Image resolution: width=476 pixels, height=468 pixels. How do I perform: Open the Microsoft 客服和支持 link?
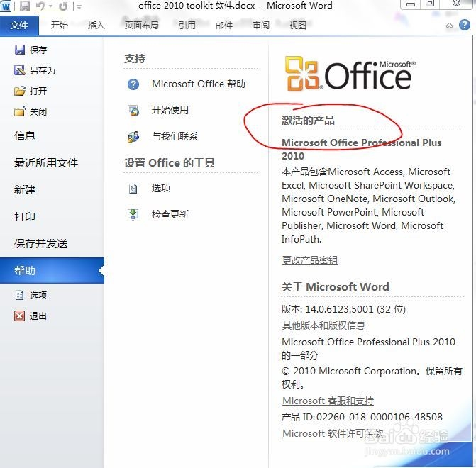point(328,401)
